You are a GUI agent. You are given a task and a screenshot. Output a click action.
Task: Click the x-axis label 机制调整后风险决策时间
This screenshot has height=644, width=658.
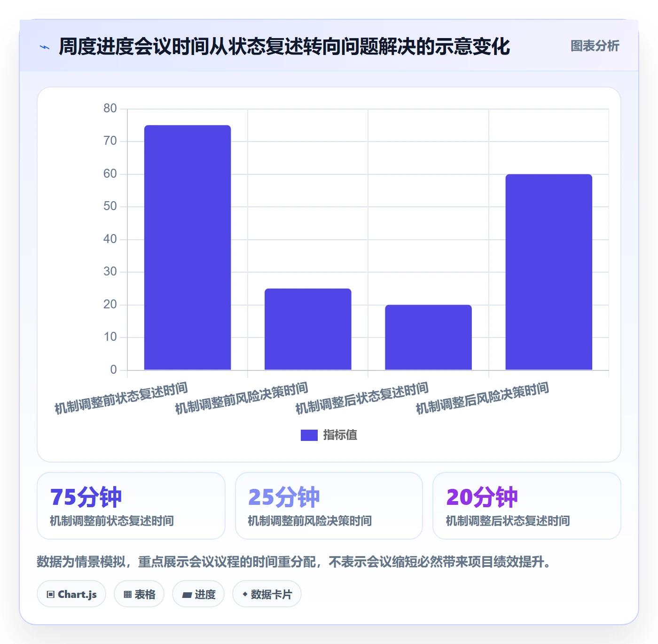click(x=482, y=398)
